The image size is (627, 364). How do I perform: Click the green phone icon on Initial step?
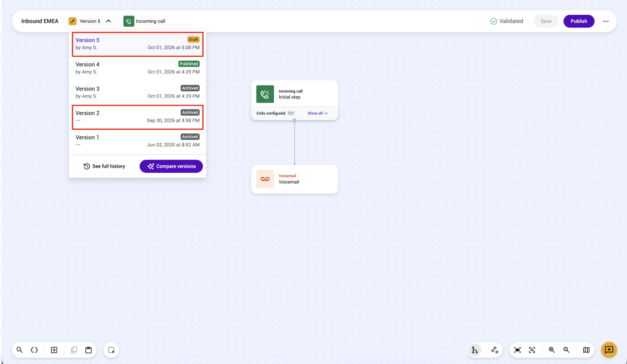pyautogui.click(x=265, y=94)
